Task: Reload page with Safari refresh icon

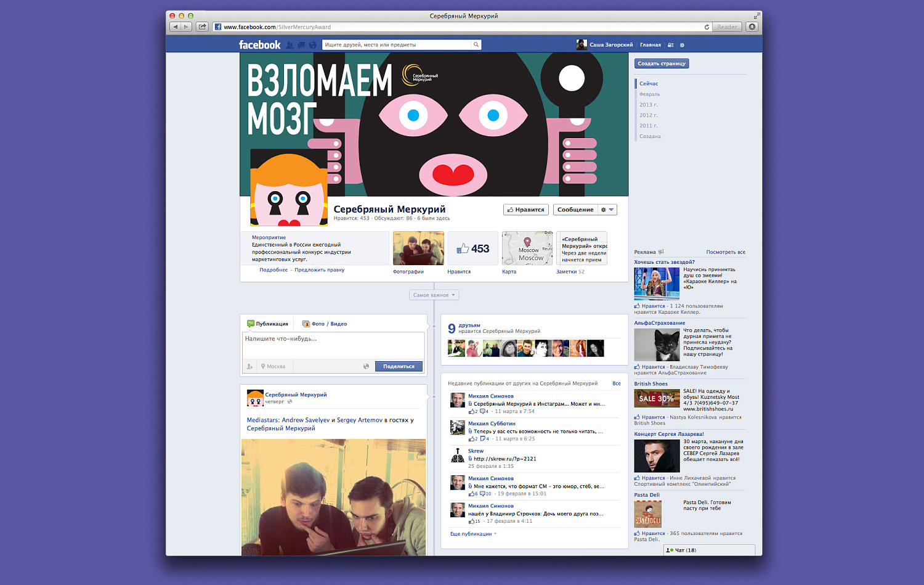Action: pyautogui.click(x=707, y=27)
